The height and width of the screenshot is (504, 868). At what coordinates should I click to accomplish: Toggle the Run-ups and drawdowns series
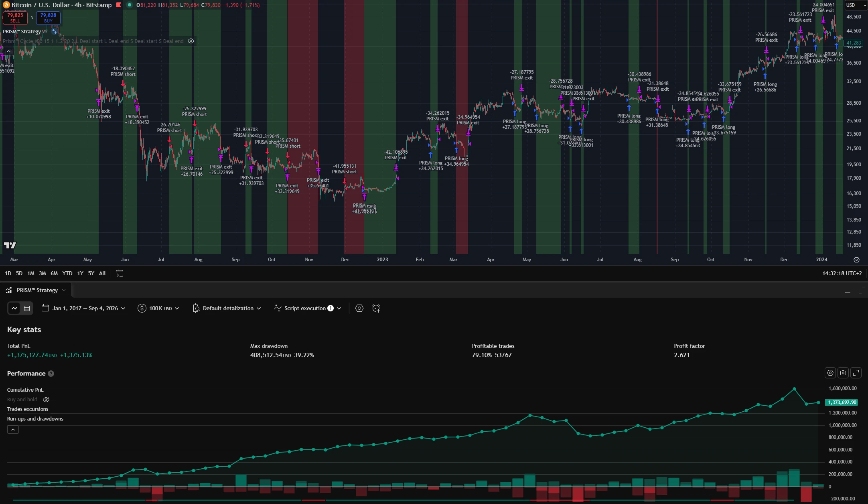[35, 419]
